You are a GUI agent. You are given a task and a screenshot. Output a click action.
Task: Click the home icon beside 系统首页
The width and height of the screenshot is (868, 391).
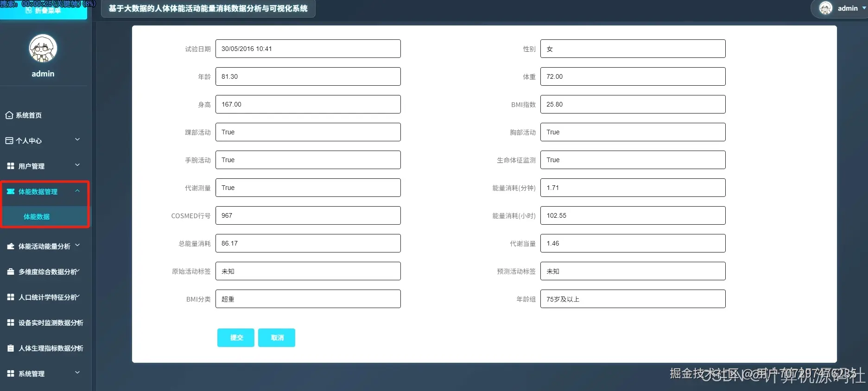click(9, 115)
